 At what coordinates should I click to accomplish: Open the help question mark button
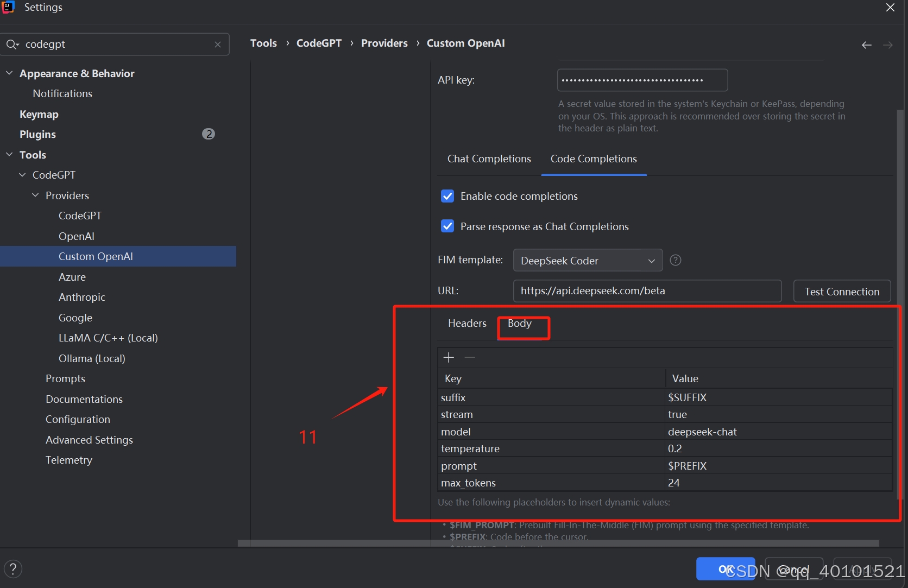click(13, 569)
